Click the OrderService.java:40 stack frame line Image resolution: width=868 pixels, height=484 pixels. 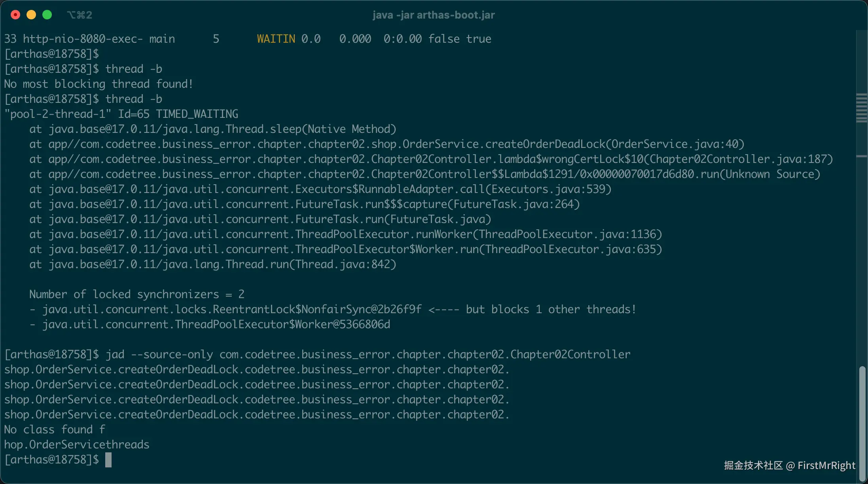pyautogui.click(x=387, y=144)
